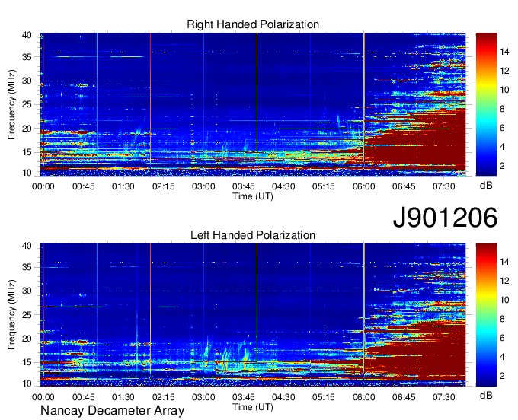Click the '06:00' time tick under the Left Handed plot
Screen dimensions: 518x420
click(x=363, y=397)
